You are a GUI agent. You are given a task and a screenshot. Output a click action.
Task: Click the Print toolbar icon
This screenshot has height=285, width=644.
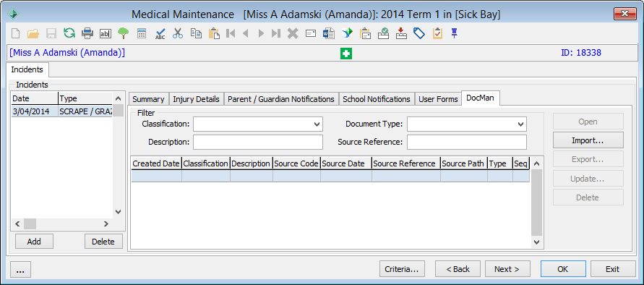pyautogui.click(x=87, y=34)
